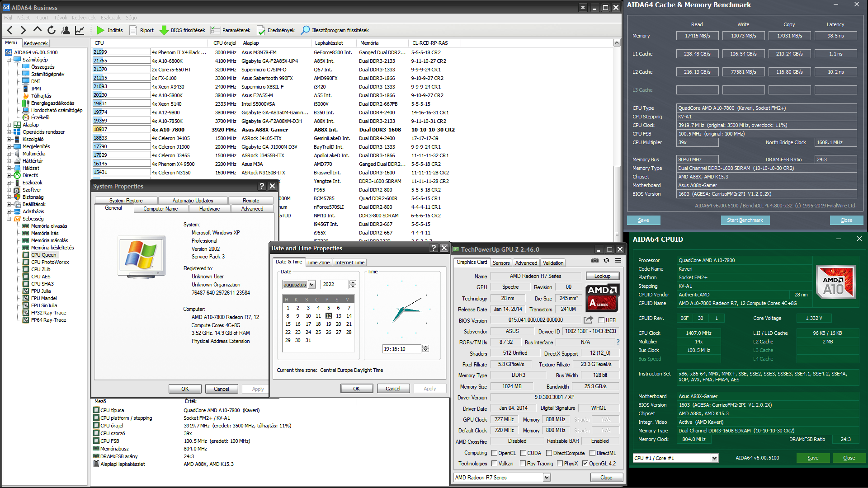
Task: Open the Eredmények results icon
Action: (x=261, y=30)
